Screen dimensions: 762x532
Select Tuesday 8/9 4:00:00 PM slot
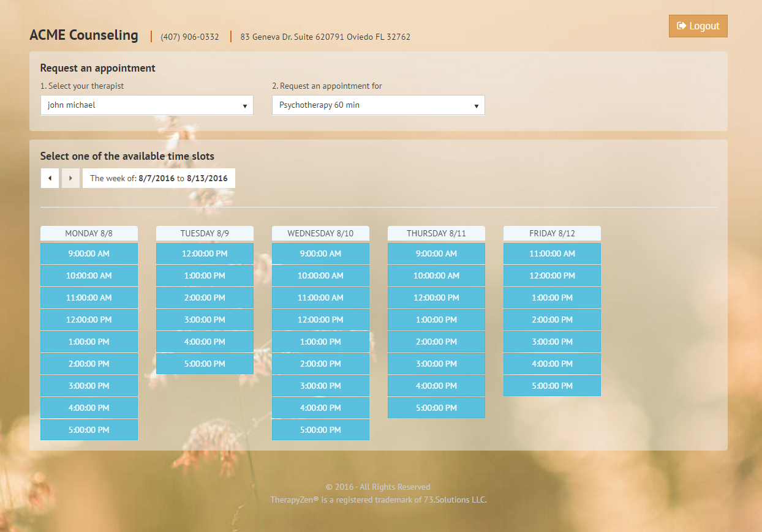(x=205, y=342)
